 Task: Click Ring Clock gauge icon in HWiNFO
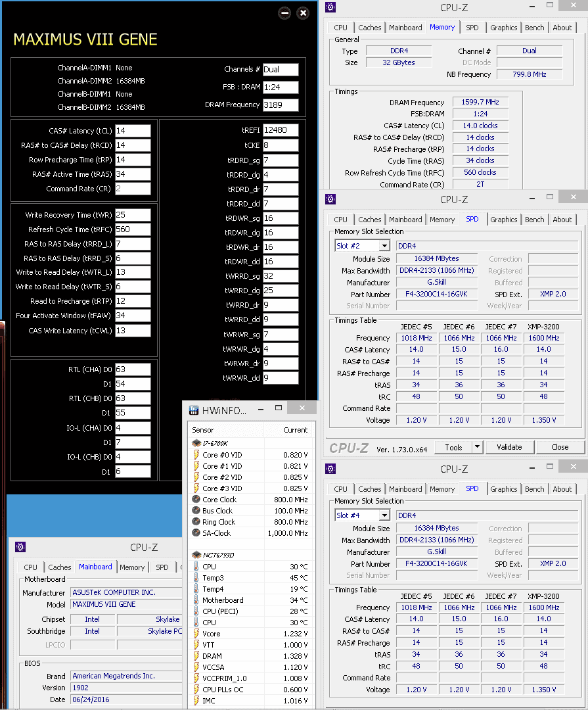(x=196, y=521)
